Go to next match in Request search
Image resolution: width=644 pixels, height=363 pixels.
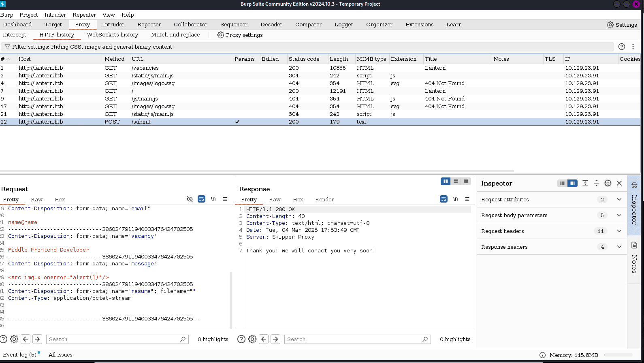tap(37, 339)
